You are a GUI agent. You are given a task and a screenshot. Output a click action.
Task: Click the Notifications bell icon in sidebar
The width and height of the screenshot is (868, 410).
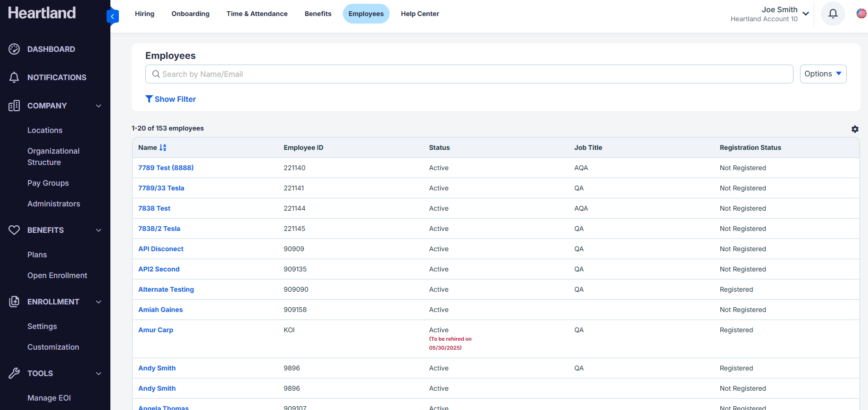(x=14, y=77)
